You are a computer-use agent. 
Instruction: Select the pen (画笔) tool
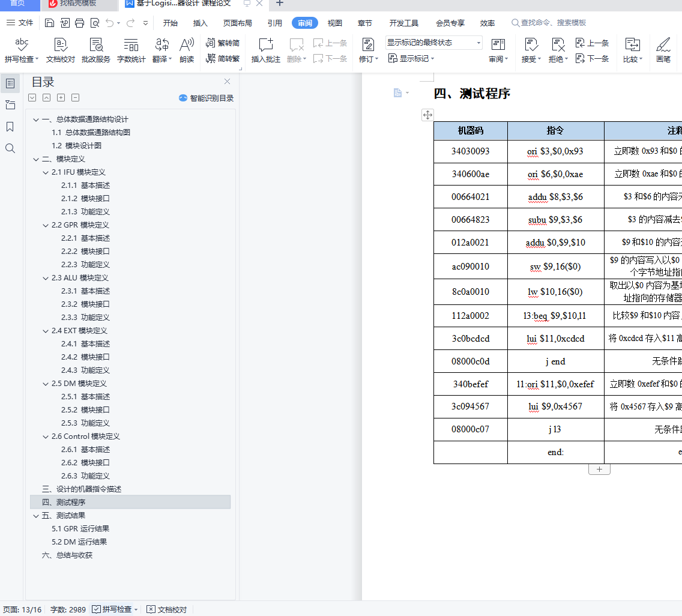[663, 50]
